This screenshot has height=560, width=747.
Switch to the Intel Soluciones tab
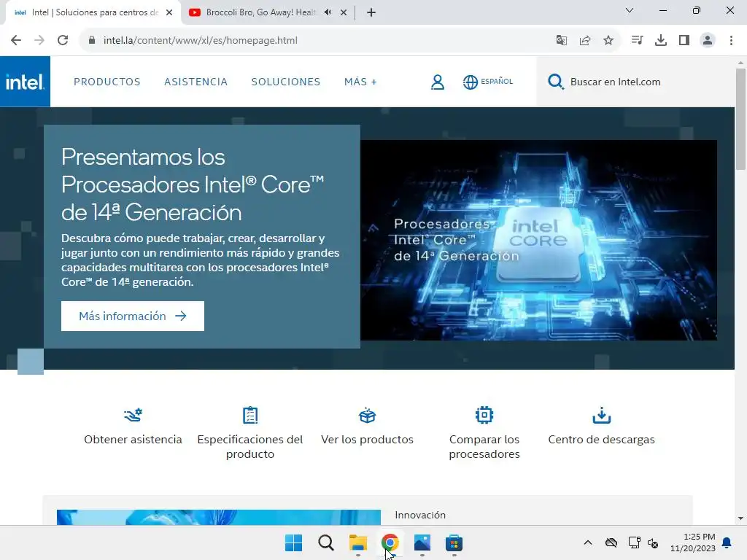point(93,12)
